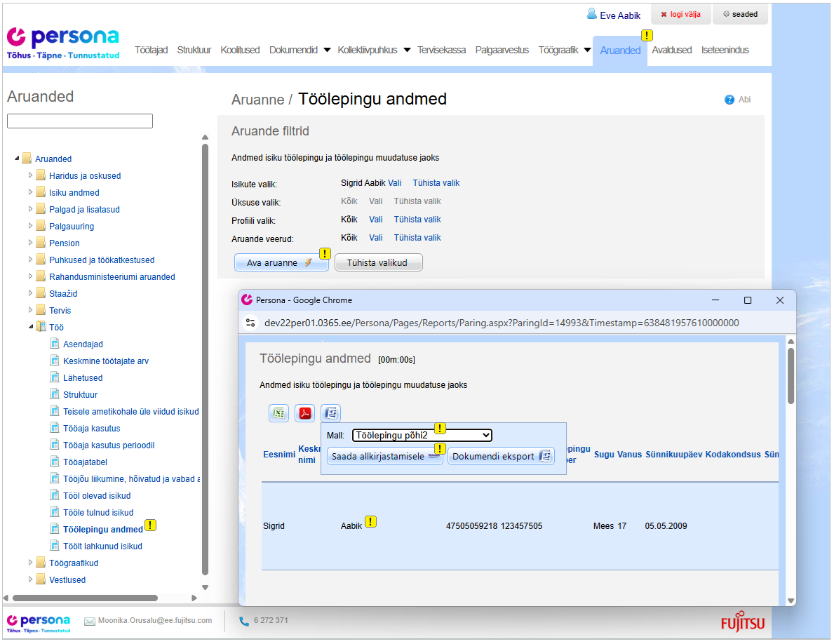Image resolution: width=834 pixels, height=644 pixels.
Task: Click the phone icon in the footer
Action: point(243,622)
